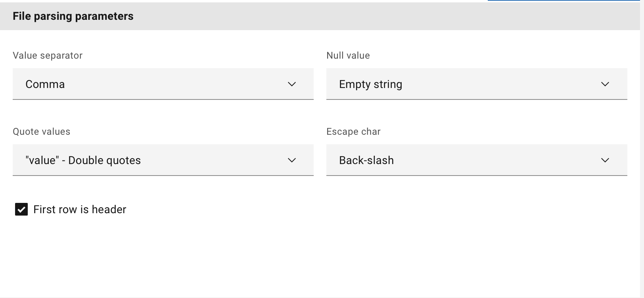Select the "Empty string" text value
Viewport: 644px width, 298px height.
coord(370,84)
